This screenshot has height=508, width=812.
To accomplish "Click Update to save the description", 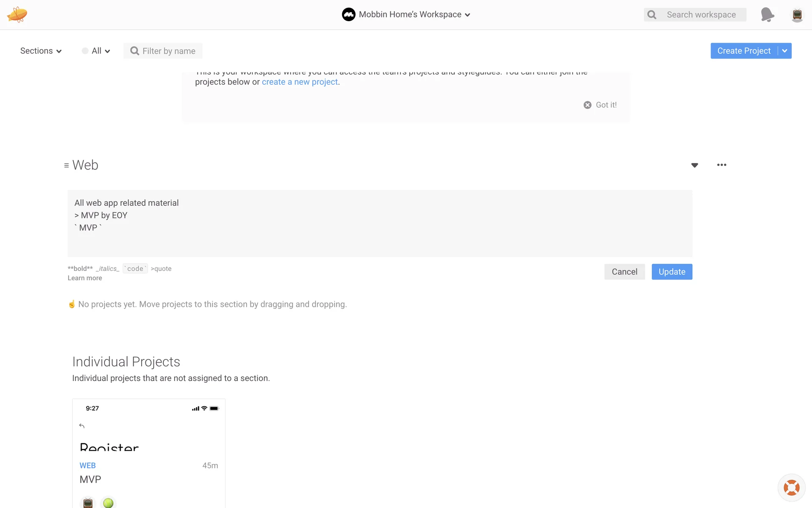I will point(672,272).
